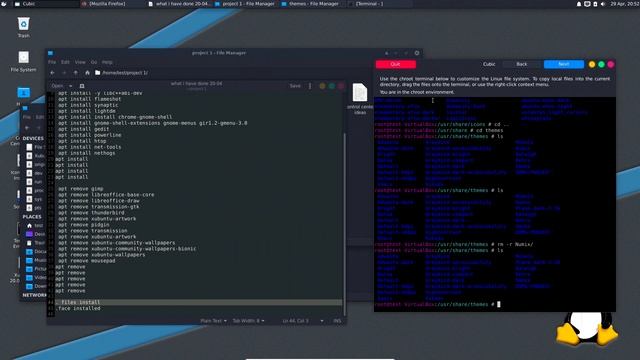The image size is (640, 360).
Task: Click the blue Next button in Cubic
Action: click(x=564, y=64)
